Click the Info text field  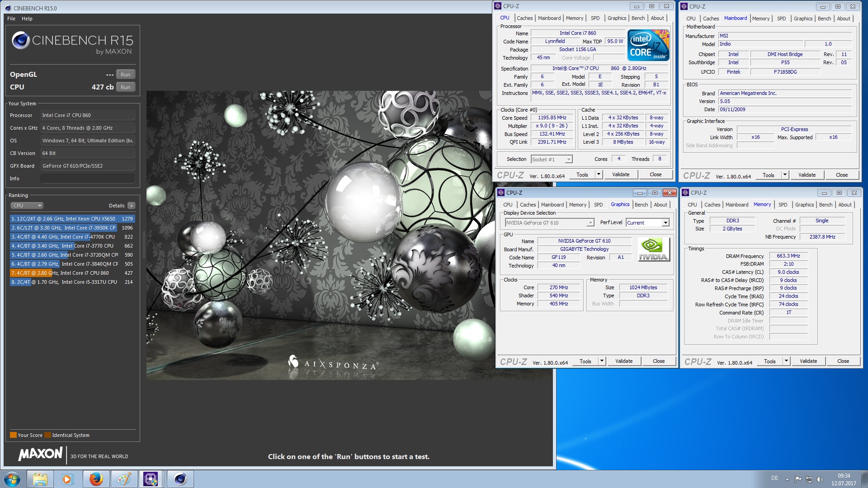(88, 178)
